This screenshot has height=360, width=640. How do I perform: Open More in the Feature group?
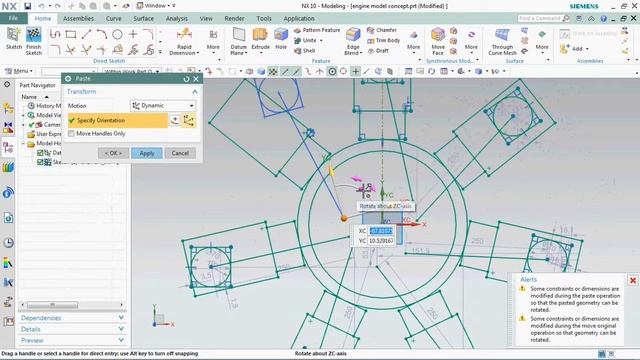point(413,47)
